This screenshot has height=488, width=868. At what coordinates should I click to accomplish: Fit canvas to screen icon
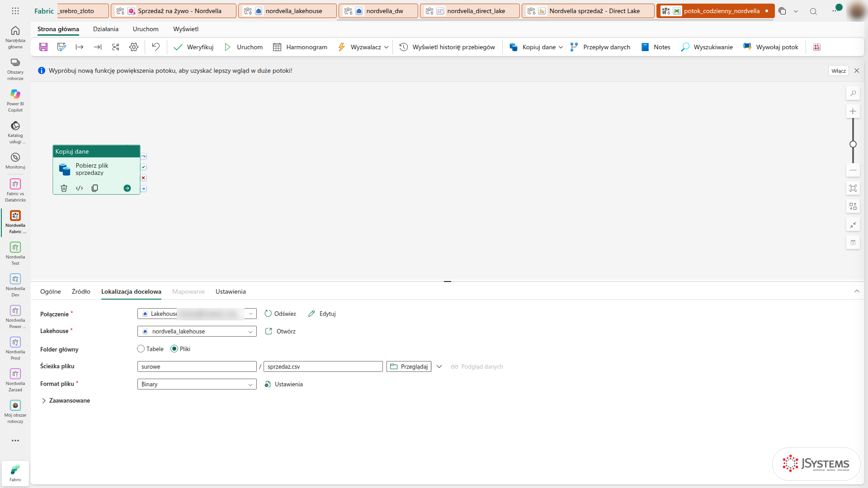(853, 188)
